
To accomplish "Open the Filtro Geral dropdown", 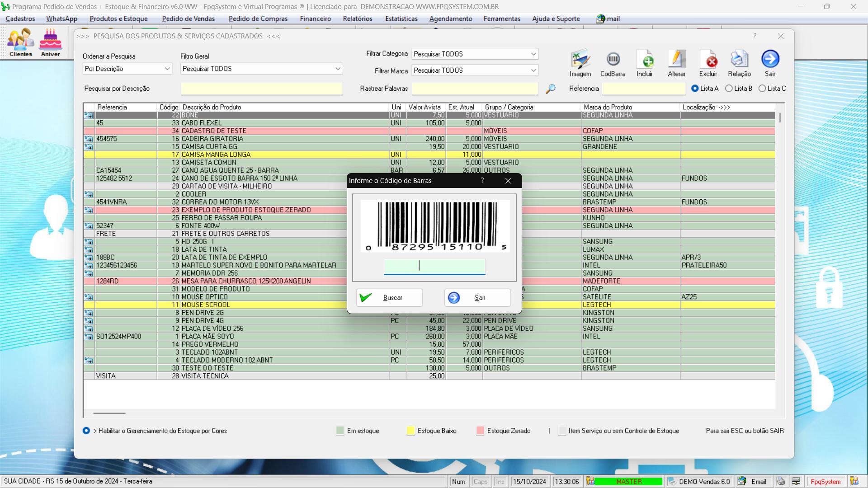I will (261, 69).
